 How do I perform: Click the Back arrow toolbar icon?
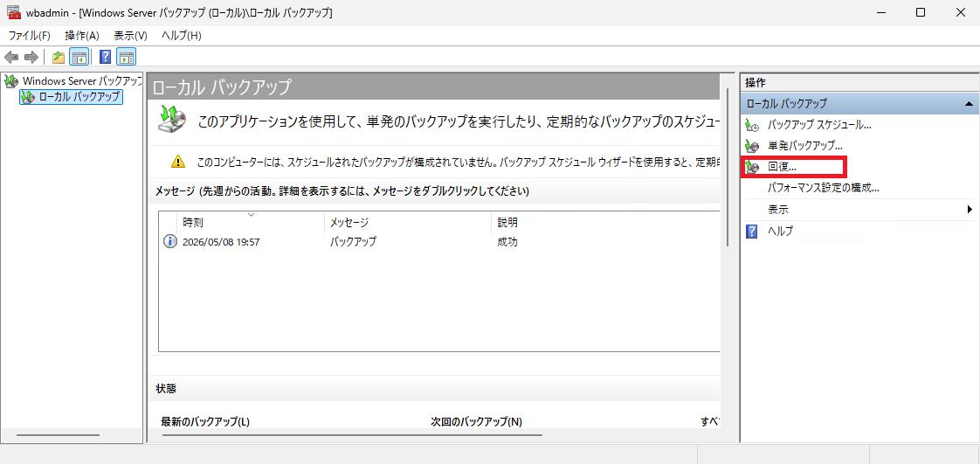pos(11,58)
